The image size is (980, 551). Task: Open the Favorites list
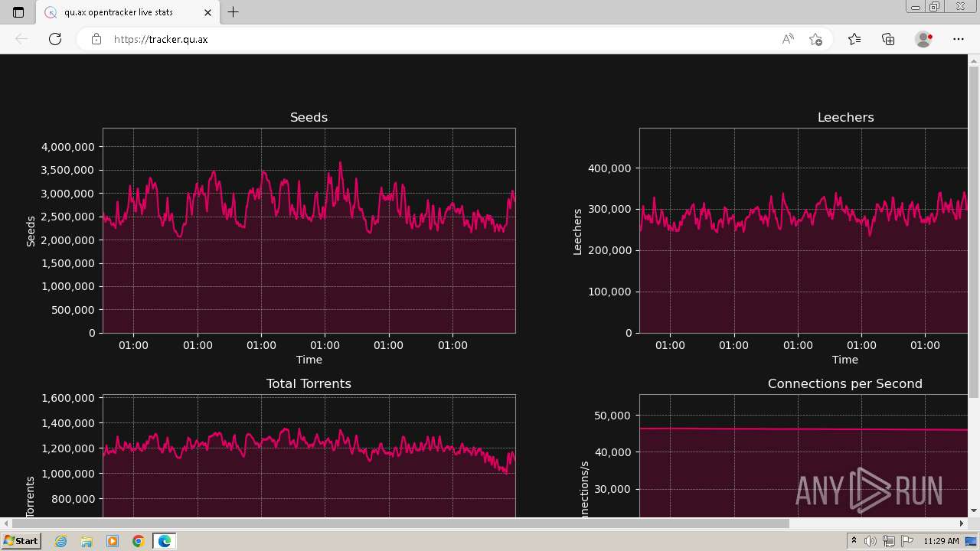(x=854, y=39)
